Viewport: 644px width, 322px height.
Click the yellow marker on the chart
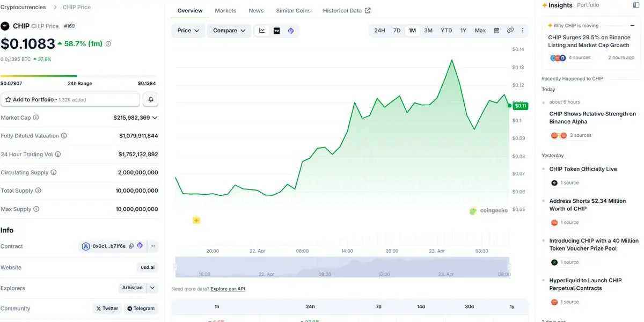click(x=196, y=220)
